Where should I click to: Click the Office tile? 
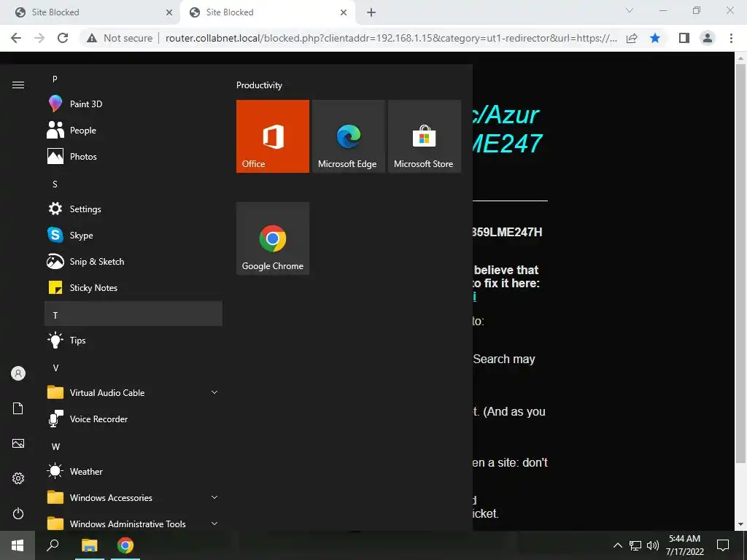273,136
